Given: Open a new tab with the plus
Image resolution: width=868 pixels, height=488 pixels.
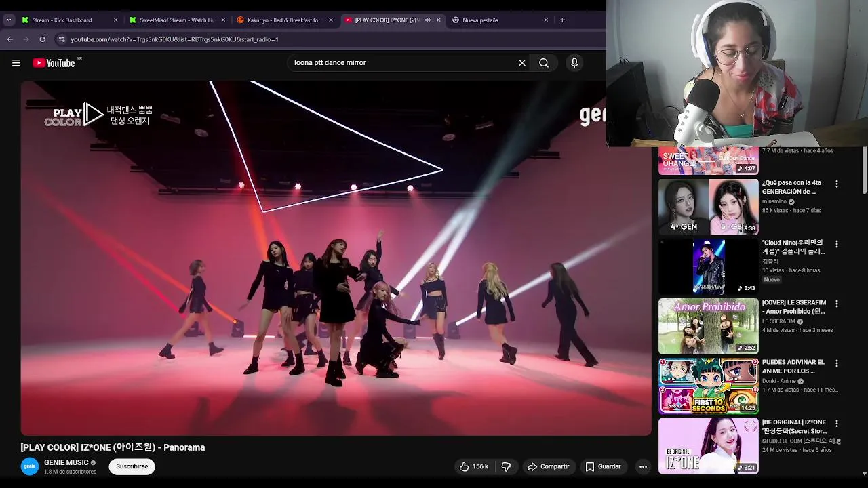Looking at the screenshot, I should pos(562,20).
